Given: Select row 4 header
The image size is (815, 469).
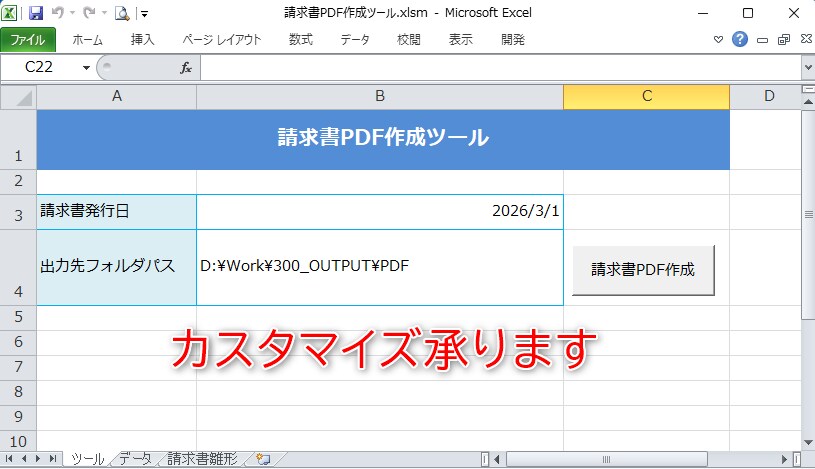Looking at the screenshot, I should (x=18, y=267).
